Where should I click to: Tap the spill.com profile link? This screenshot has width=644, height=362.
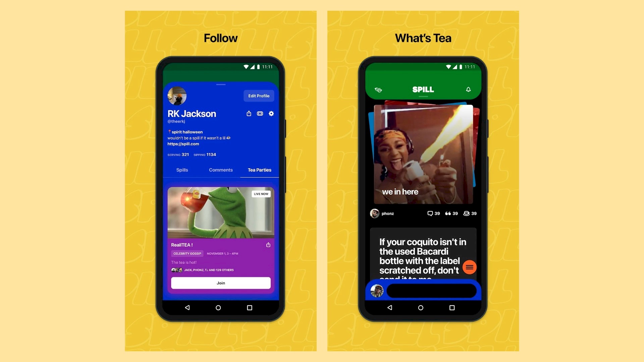(x=183, y=144)
